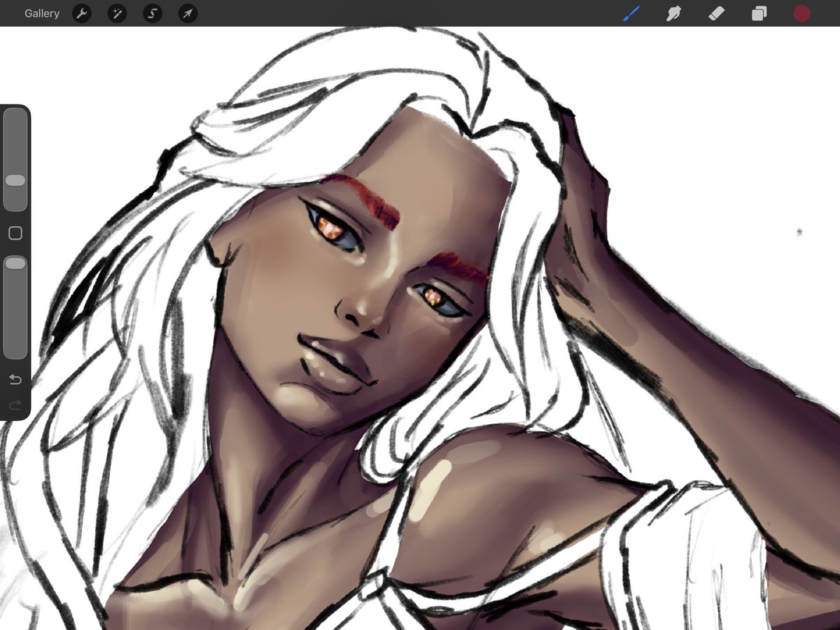
Task: Tap the sidebar Modify square button
Action: [x=15, y=234]
